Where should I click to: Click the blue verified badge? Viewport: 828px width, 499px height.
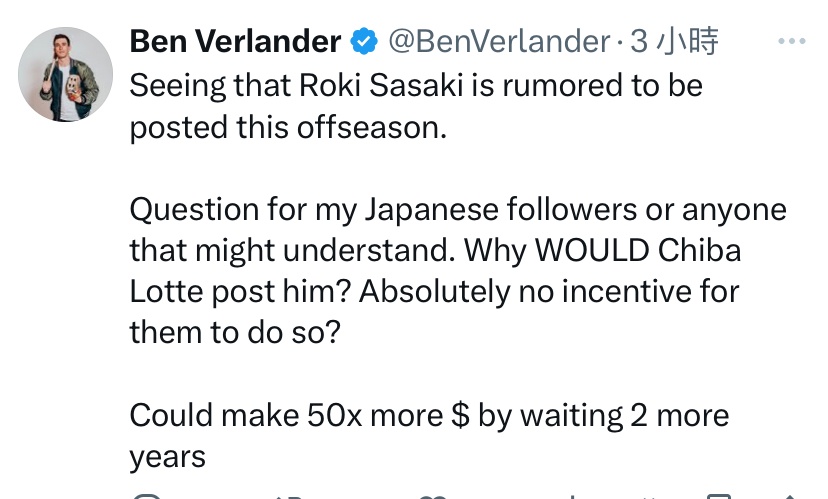(364, 42)
